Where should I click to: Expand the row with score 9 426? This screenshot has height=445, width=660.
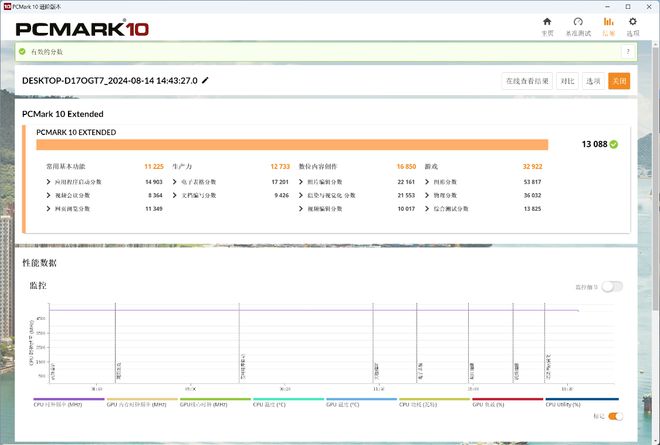[x=174, y=195]
